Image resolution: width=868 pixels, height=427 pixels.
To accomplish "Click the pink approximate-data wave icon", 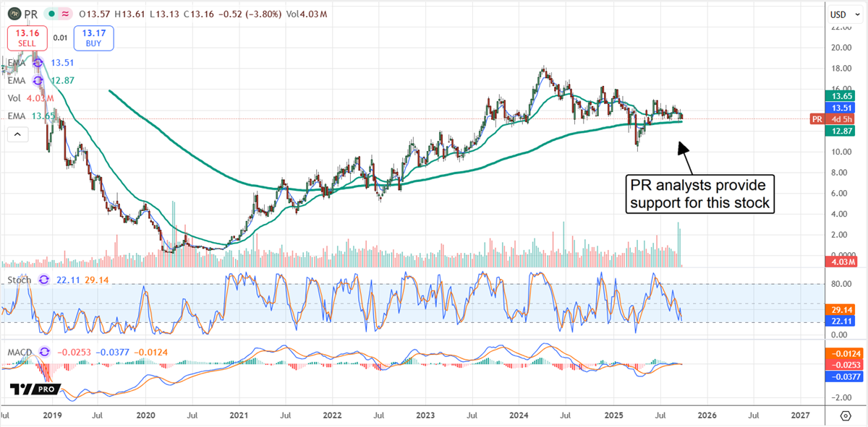I will [66, 13].
